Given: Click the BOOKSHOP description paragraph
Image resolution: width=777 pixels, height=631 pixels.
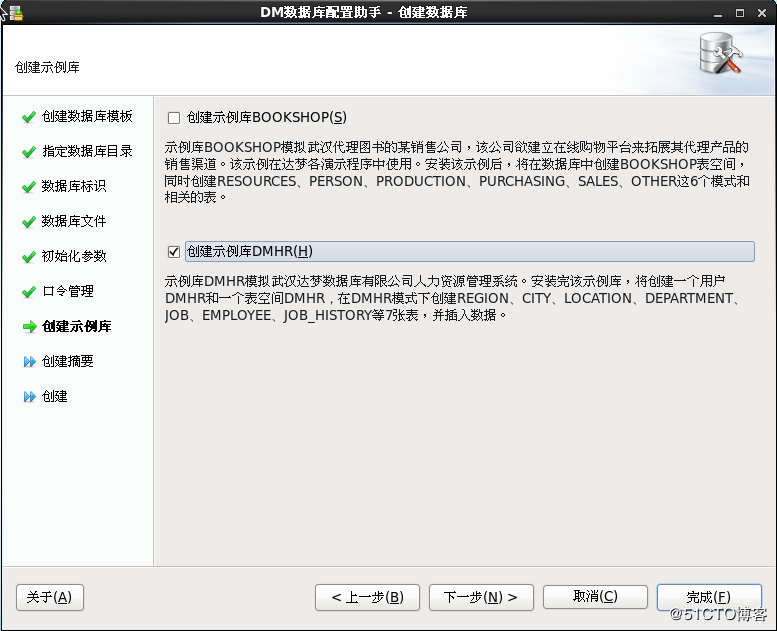Looking at the screenshot, I should coord(457,172).
